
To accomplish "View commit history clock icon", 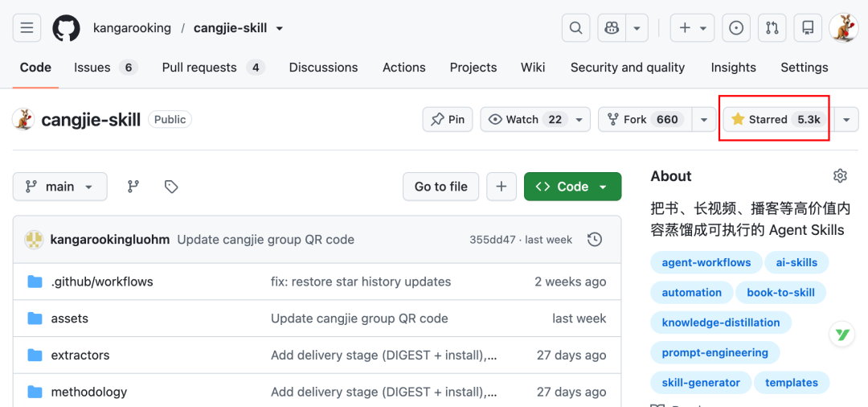I will [595, 240].
